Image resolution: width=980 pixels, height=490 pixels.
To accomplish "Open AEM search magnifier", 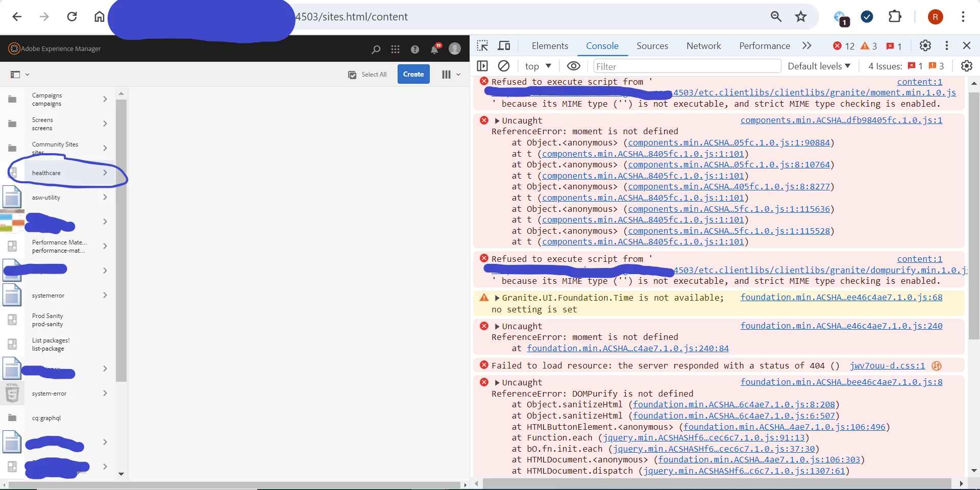I will click(x=376, y=49).
